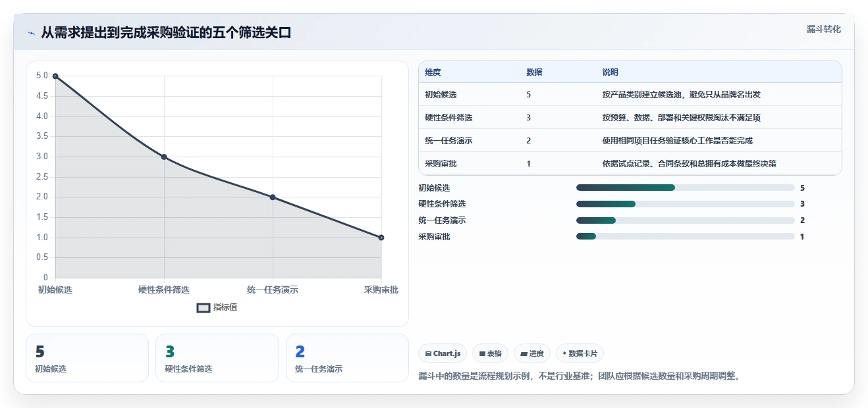The image size is (868, 408).
Task: Open the stat card showing 3 硬性条件筛选
Action: 217,358
